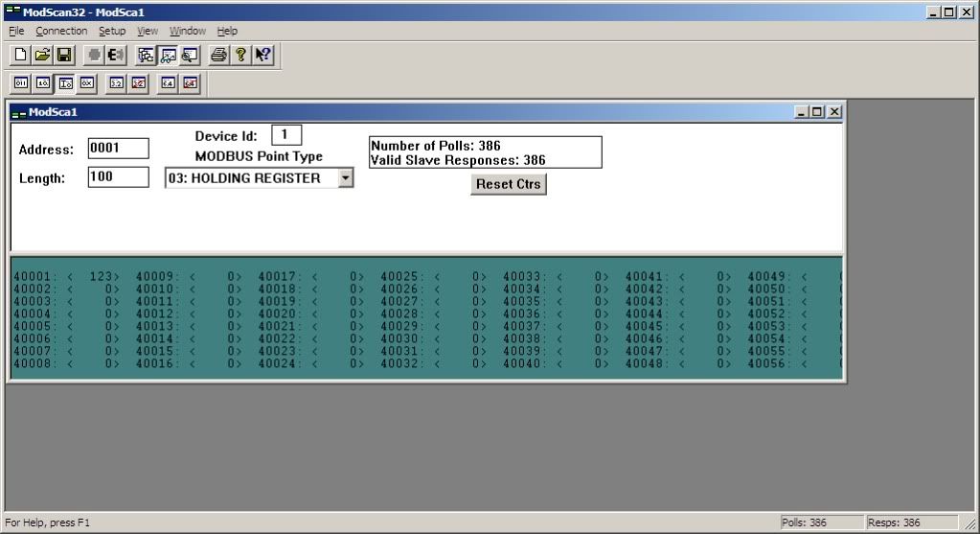
Task: Click the Address input field
Action: (x=118, y=149)
